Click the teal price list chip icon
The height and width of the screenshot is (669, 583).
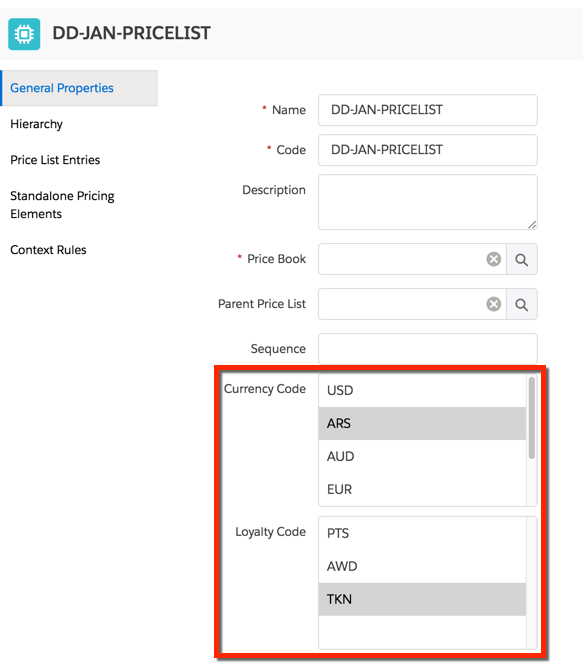24,34
